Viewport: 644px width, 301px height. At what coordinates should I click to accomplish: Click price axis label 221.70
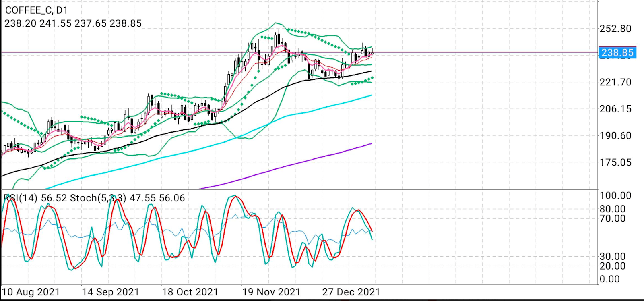615,82
